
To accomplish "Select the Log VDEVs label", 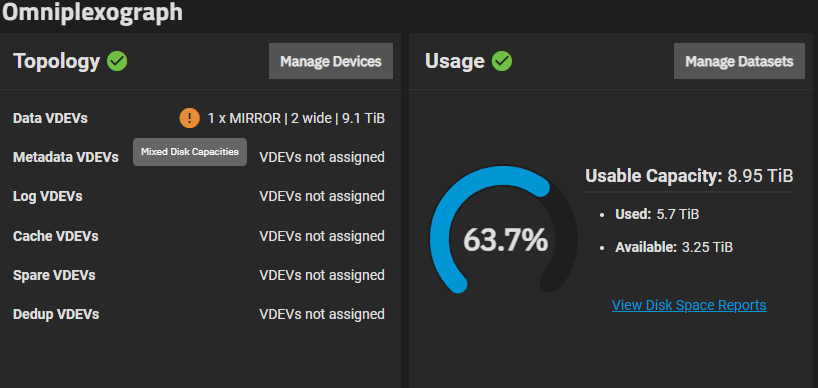I will (47, 197).
